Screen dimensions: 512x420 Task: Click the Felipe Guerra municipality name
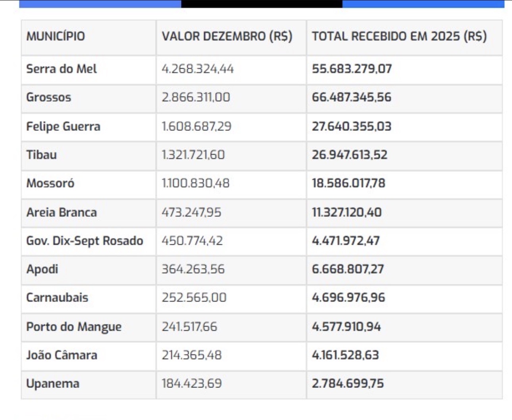coord(63,127)
